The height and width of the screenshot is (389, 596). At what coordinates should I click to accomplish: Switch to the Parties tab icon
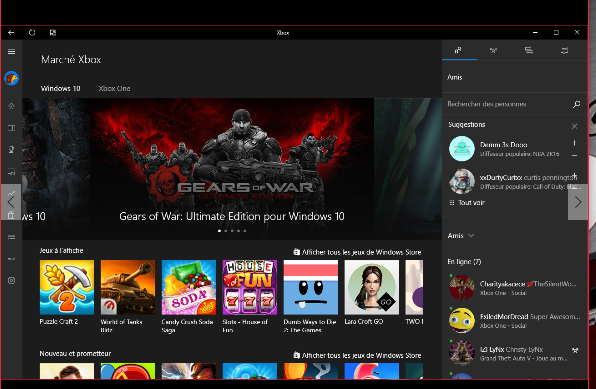pos(493,50)
